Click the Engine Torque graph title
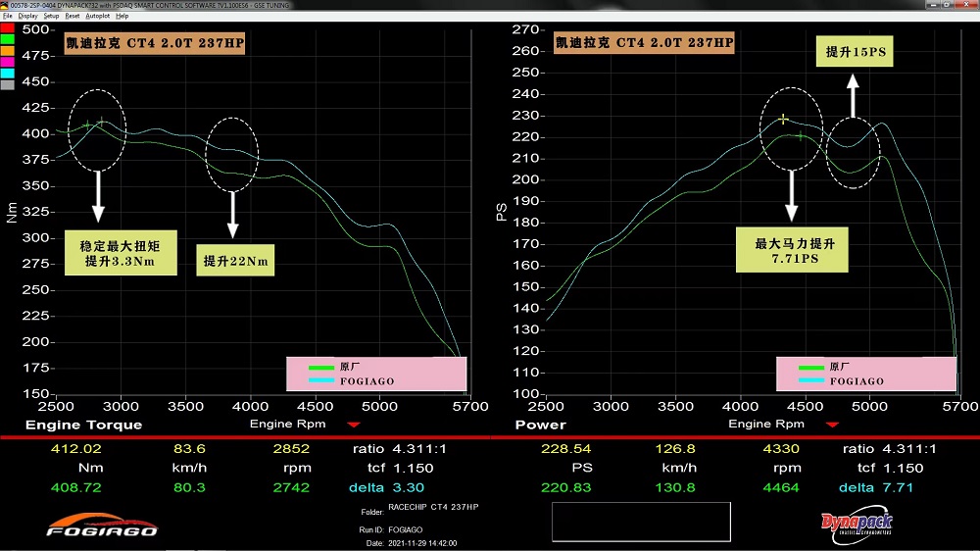980x551 pixels. pos(83,425)
